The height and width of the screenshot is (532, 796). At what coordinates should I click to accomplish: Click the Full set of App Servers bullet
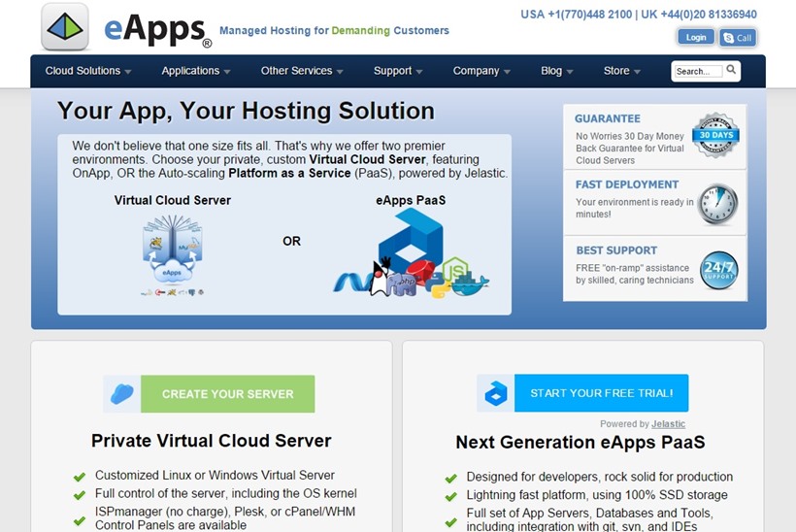click(x=590, y=519)
